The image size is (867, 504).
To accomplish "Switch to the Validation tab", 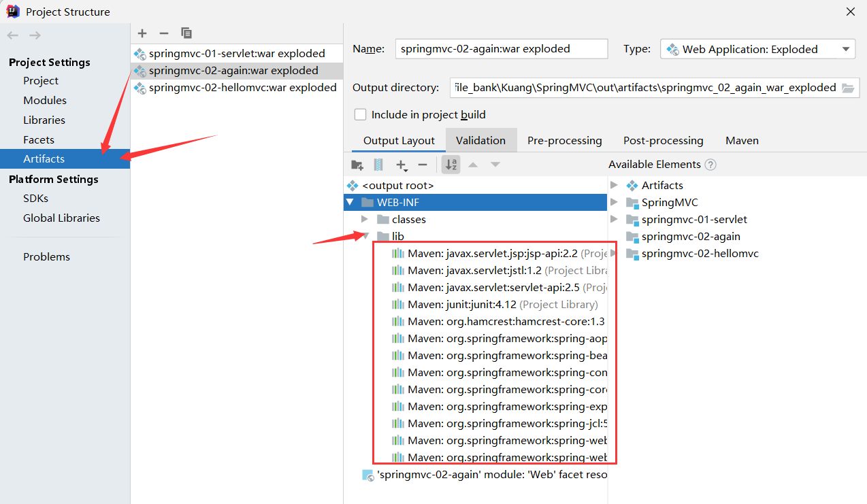I will 481,140.
